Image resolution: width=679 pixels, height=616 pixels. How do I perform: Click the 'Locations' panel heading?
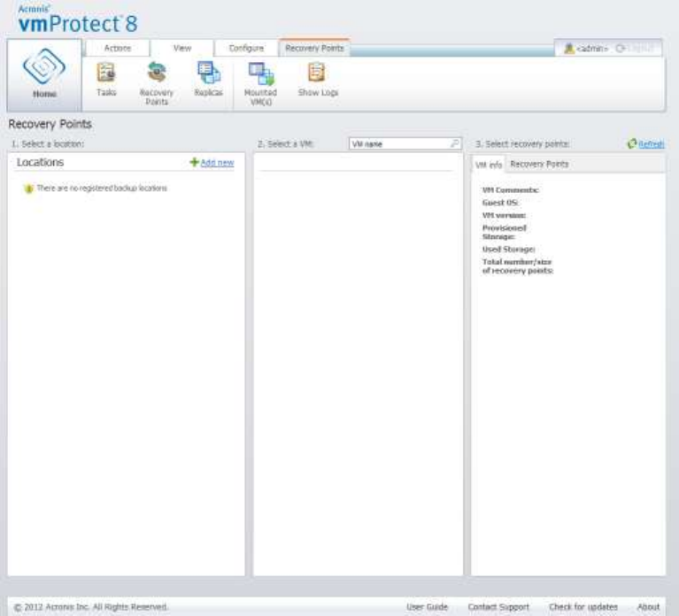[40, 162]
